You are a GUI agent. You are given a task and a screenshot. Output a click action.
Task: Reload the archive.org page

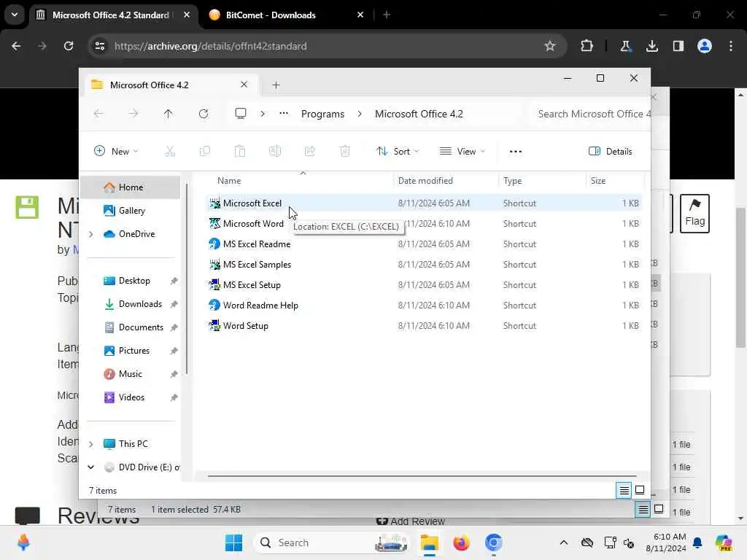click(69, 46)
